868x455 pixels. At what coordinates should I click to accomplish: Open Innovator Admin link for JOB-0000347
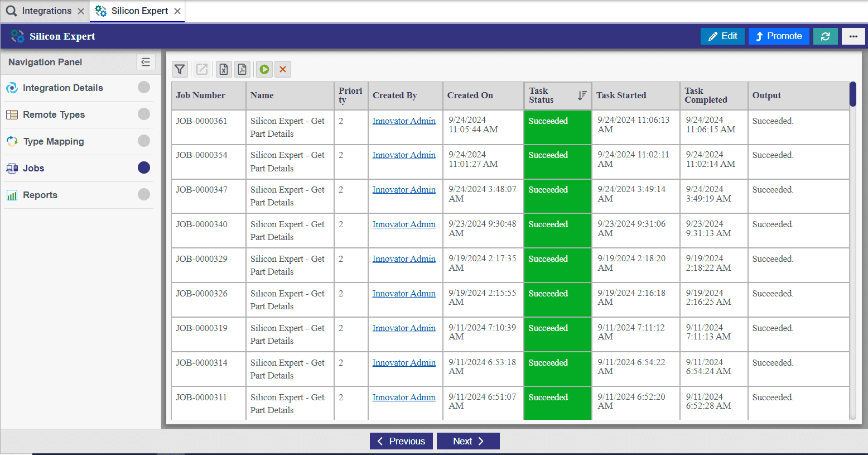pyautogui.click(x=404, y=190)
